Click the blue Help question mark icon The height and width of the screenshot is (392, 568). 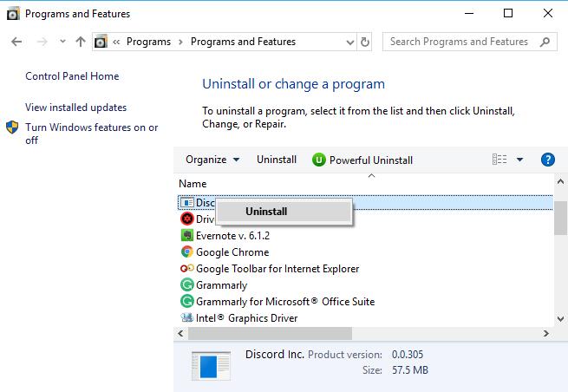click(548, 160)
